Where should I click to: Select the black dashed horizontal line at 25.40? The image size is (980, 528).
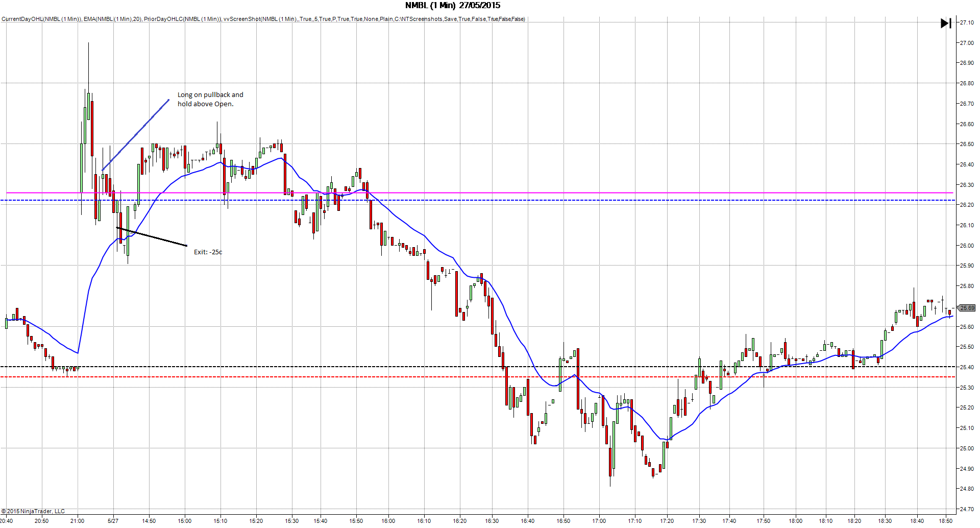pos(477,367)
